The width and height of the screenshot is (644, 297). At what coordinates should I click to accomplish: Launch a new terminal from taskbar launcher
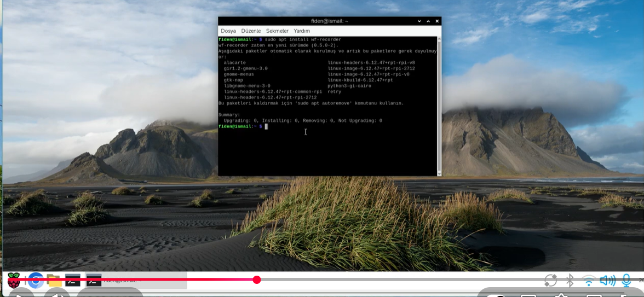(73, 281)
